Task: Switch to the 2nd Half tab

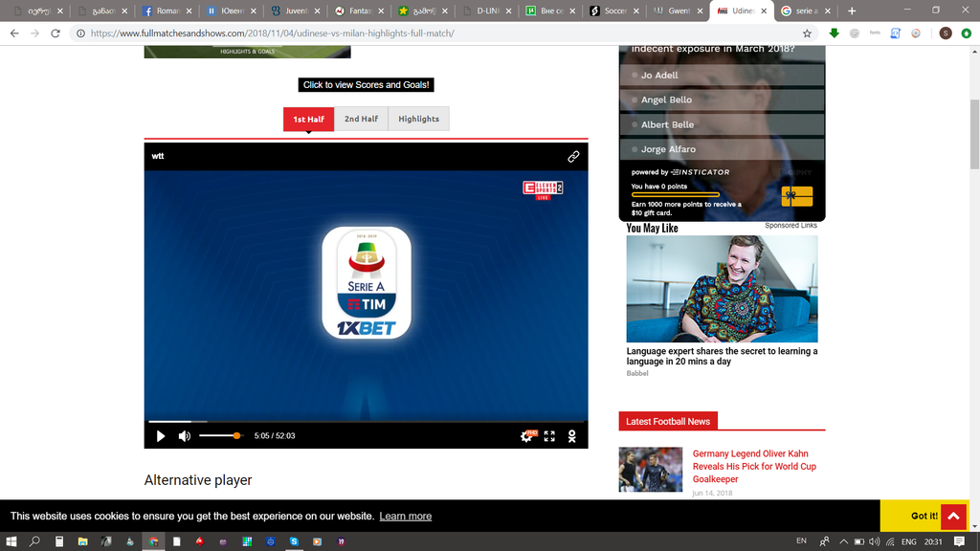Action: (361, 119)
